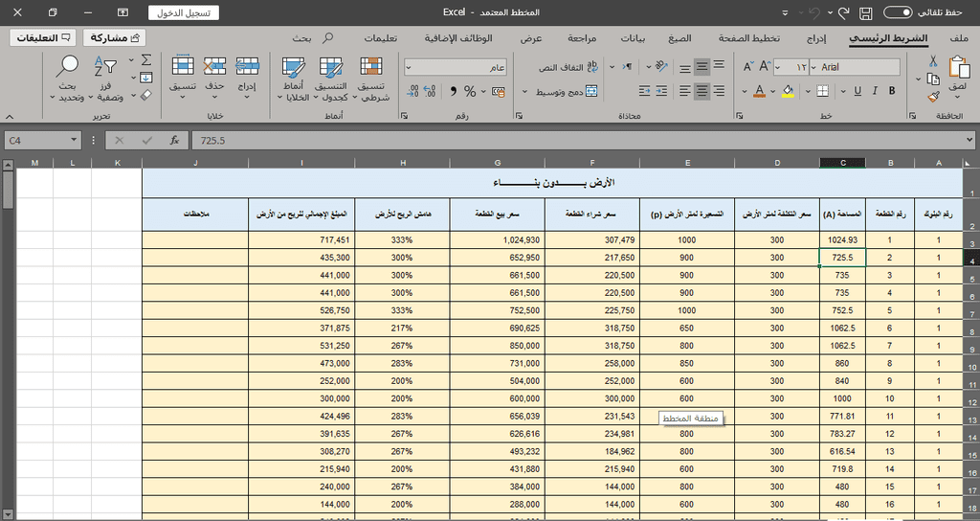
Task: Toggle Align Right horizontal alignment
Action: point(719,91)
